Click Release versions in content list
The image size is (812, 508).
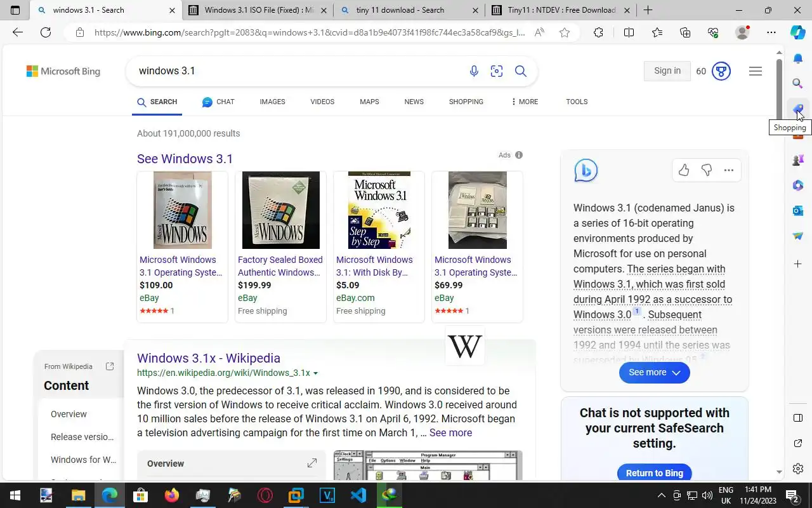[x=82, y=437]
